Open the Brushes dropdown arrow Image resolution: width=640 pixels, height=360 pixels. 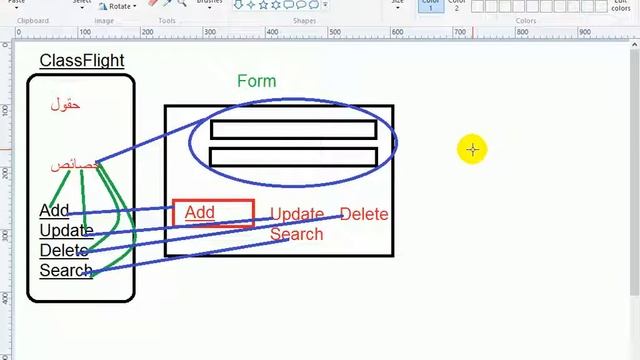pyautogui.click(x=209, y=7)
